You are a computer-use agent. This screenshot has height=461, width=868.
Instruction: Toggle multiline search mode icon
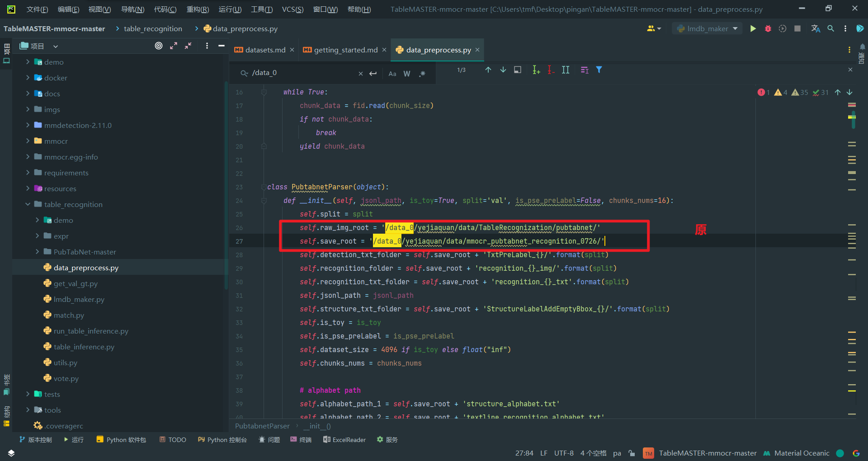pyautogui.click(x=585, y=70)
